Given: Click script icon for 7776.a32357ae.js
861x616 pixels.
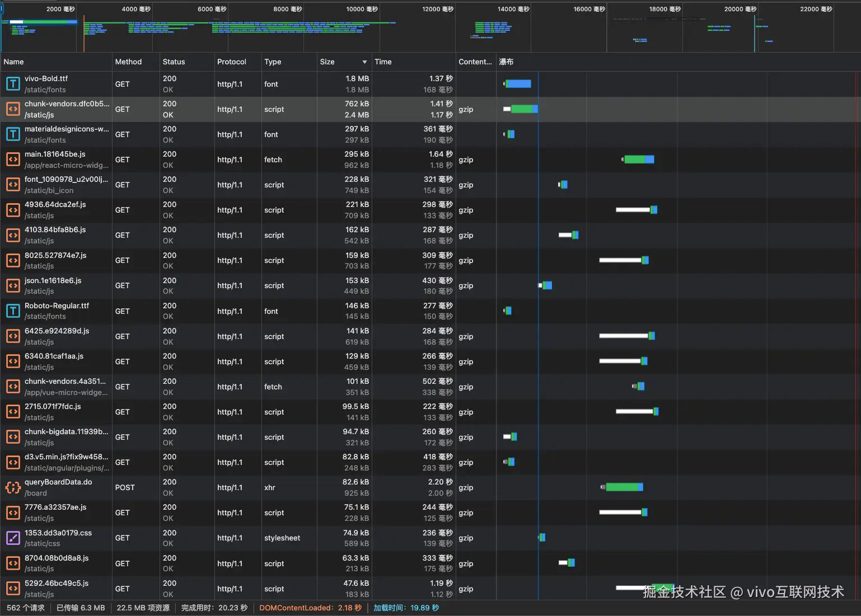Looking at the screenshot, I should (13, 512).
